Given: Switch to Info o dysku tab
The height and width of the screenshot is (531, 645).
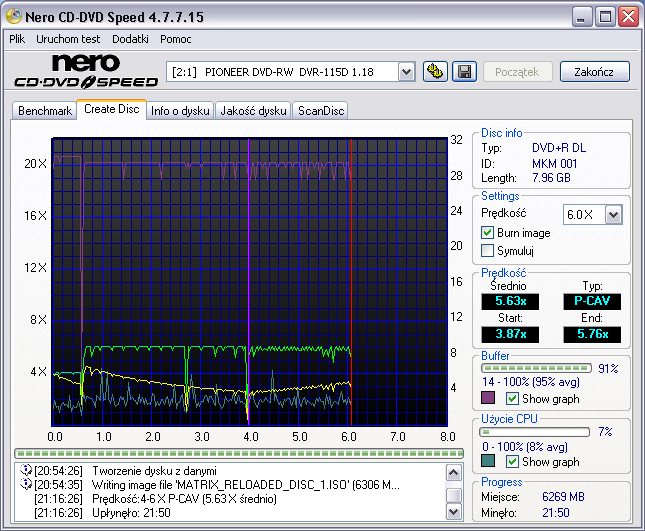Looking at the screenshot, I should click(180, 111).
